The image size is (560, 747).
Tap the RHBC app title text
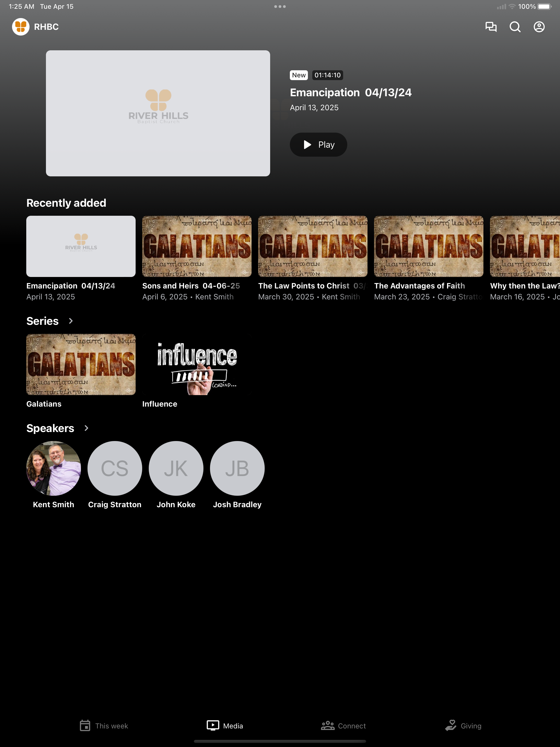click(x=46, y=27)
